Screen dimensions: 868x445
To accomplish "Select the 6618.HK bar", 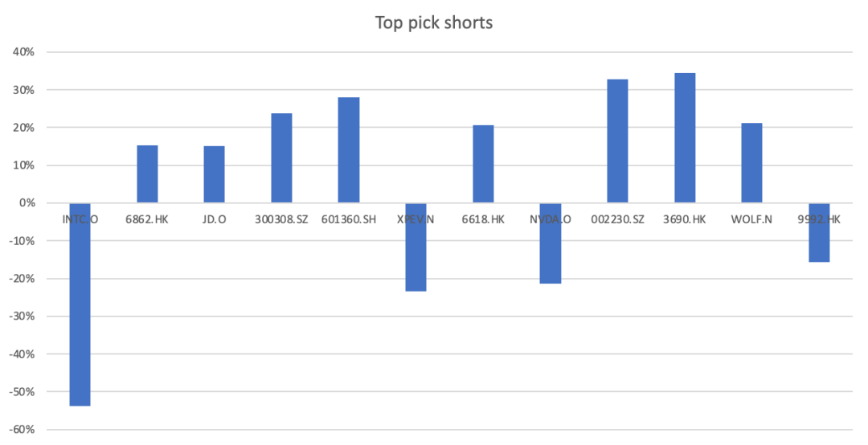I will pos(483,165).
